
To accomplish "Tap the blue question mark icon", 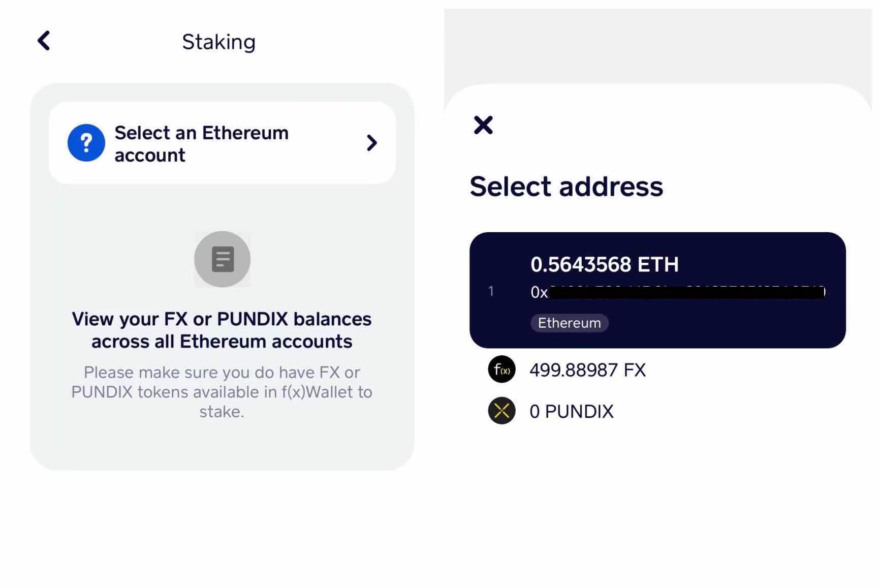I will coord(86,143).
